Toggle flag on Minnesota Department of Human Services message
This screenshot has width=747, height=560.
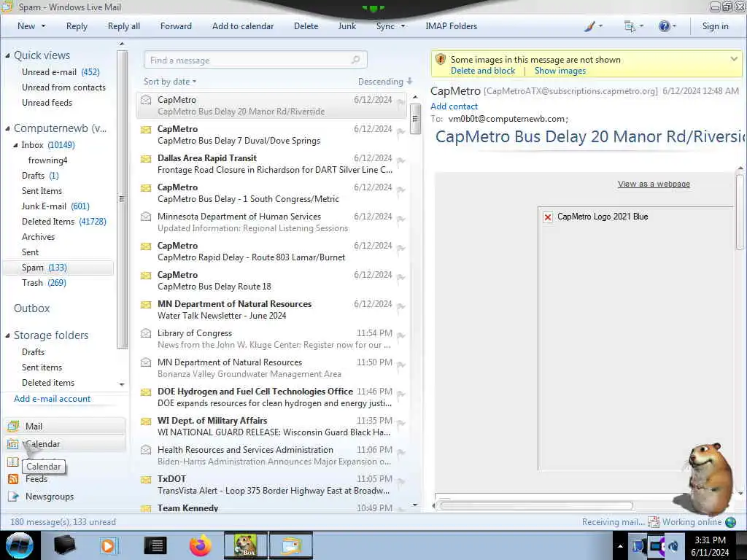[401, 219]
